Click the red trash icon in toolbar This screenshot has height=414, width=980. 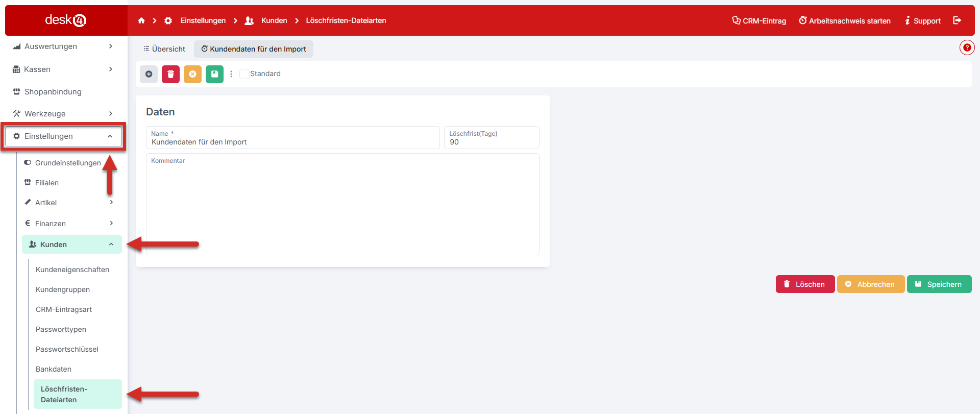(x=170, y=74)
